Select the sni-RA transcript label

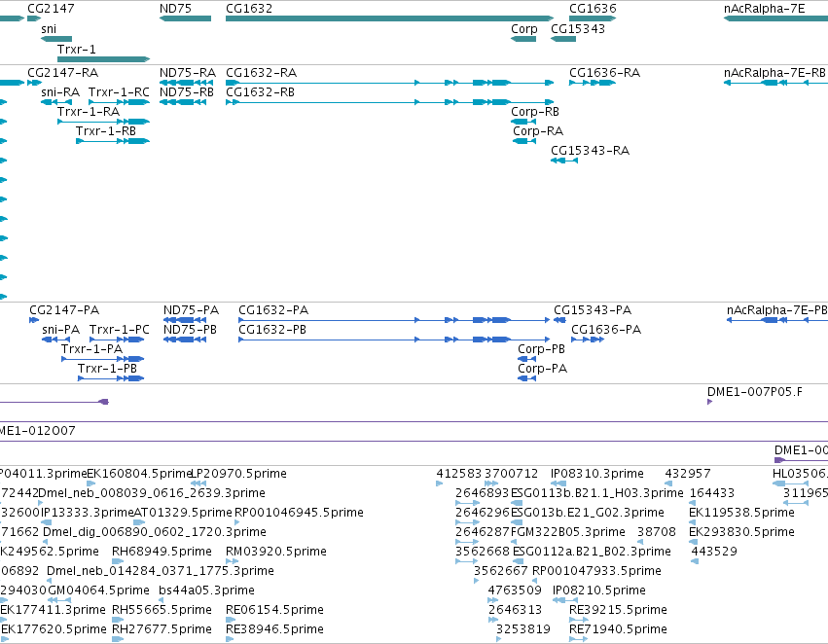(60, 91)
